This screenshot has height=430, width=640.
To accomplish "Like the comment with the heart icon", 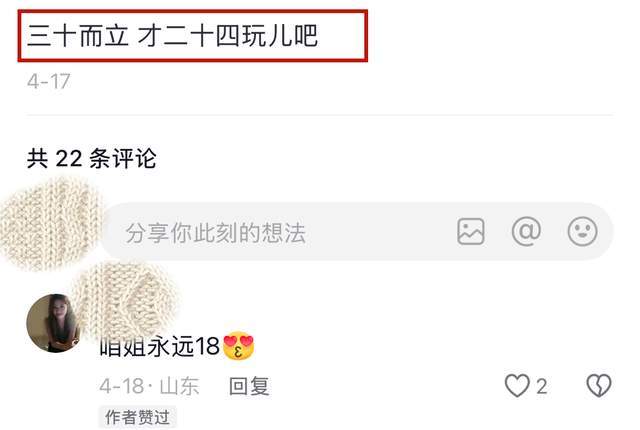I will 517,386.
